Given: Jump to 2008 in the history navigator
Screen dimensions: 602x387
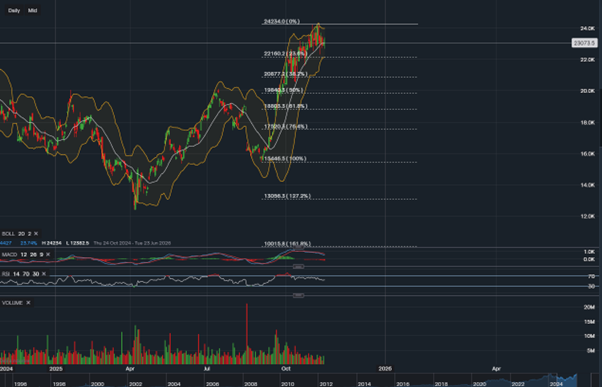Looking at the screenshot, I should pyautogui.click(x=250, y=384).
